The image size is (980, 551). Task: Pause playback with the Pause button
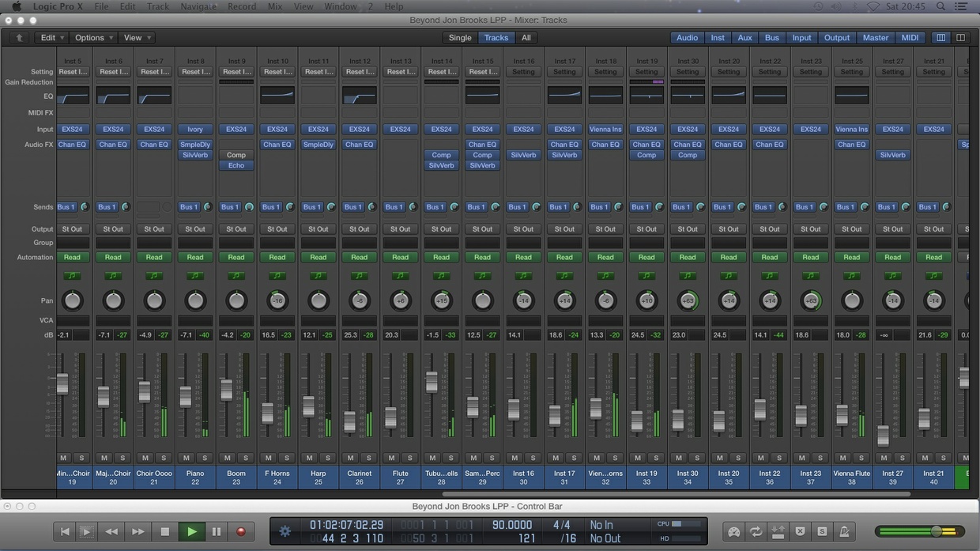(x=216, y=532)
